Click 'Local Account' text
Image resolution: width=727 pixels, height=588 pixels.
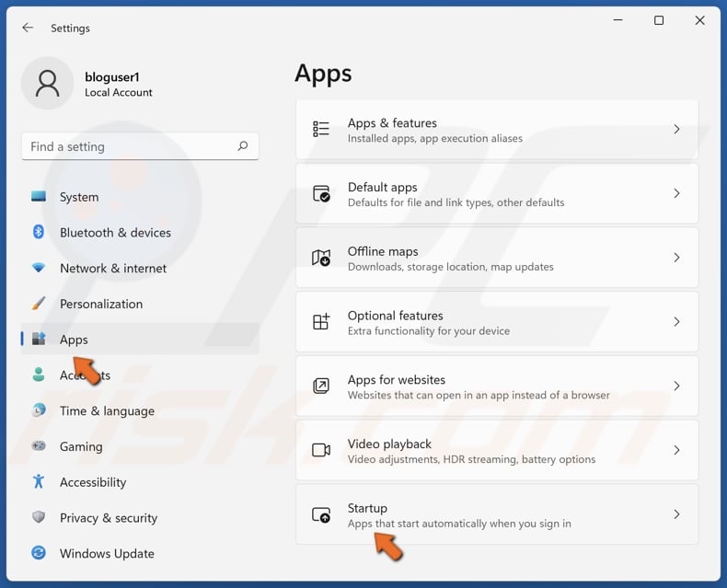[x=118, y=92]
